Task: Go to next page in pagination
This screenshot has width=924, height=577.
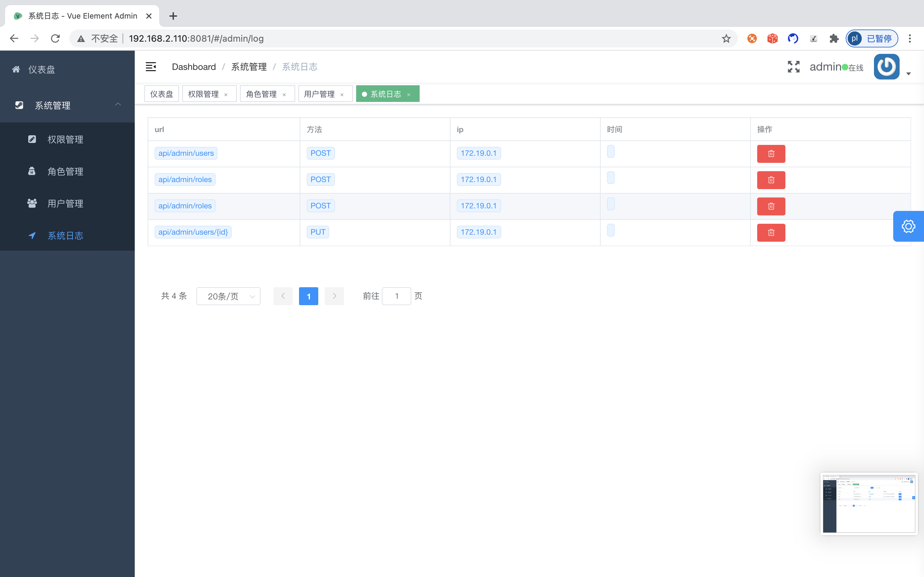Action: tap(334, 296)
